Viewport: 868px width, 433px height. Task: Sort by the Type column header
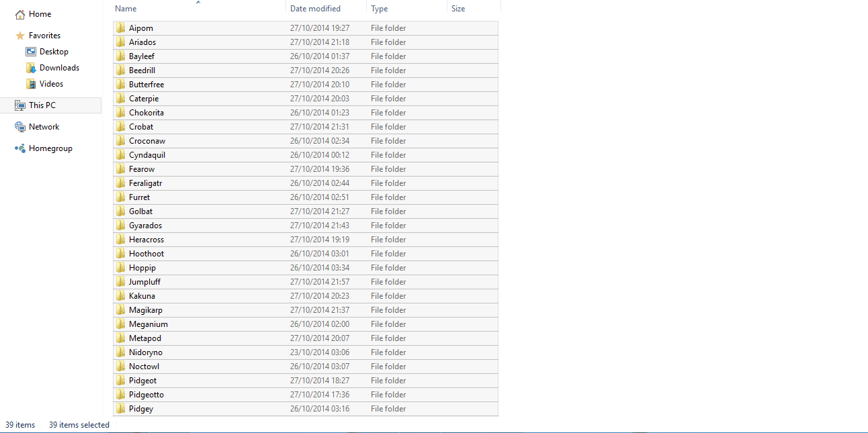(x=379, y=9)
